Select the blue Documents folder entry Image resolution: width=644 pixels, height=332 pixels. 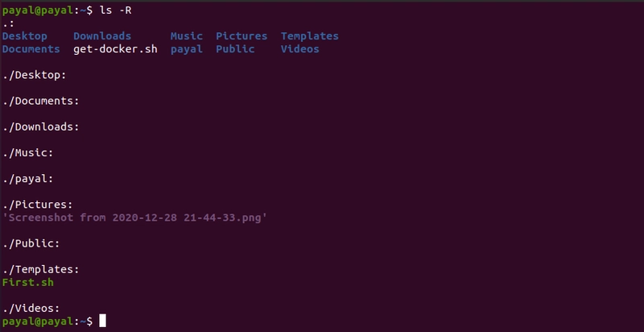(x=31, y=49)
